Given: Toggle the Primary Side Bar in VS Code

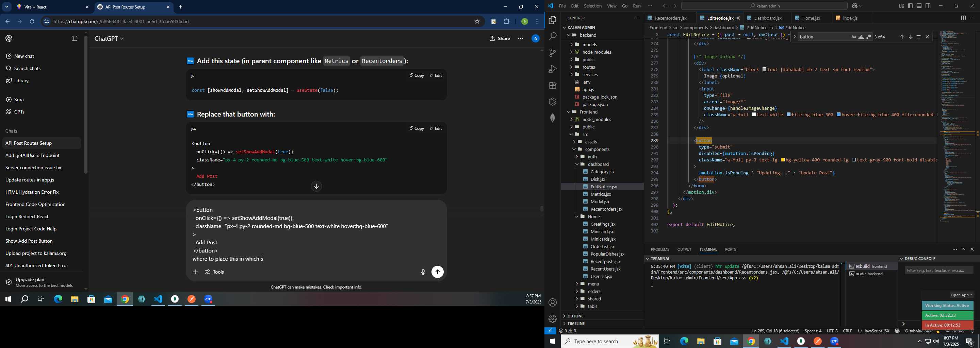Looking at the screenshot, I should [x=910, y=6].
